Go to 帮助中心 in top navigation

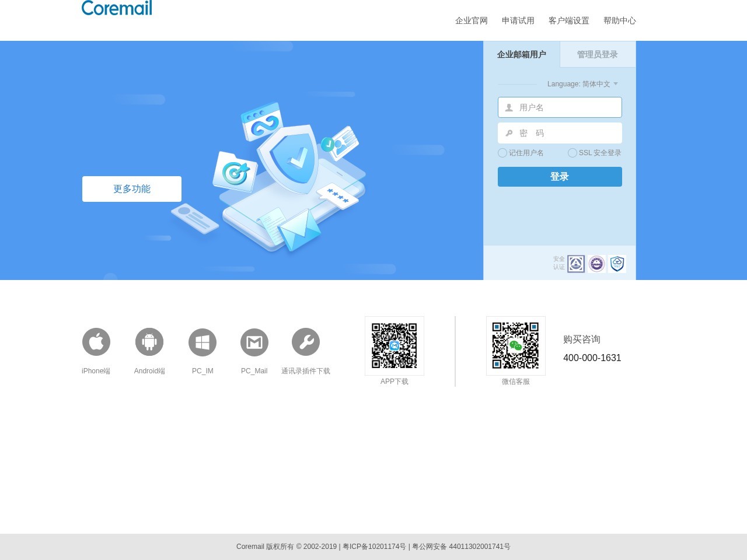point(619,20)
